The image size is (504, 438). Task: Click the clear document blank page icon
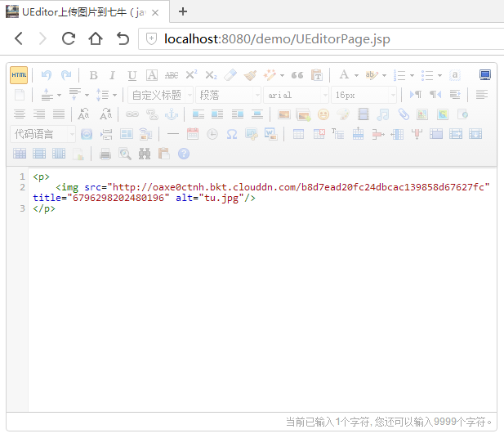coord(20,95)
